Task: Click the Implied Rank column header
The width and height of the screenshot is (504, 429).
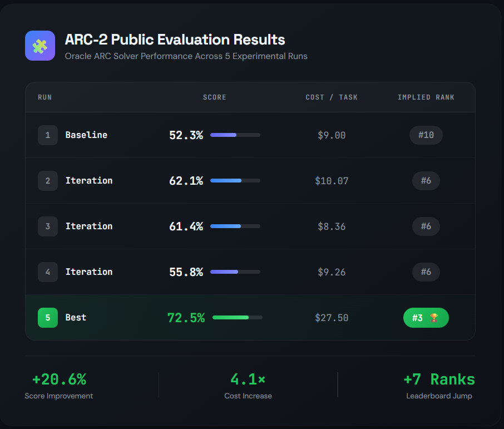Action: coord(426,97)
